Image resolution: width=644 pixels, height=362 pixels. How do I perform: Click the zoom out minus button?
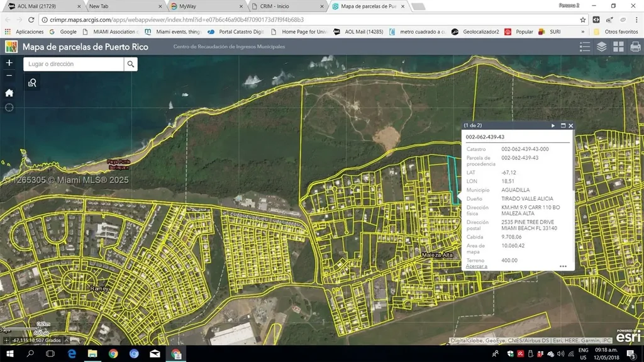[x=9, y=76]
